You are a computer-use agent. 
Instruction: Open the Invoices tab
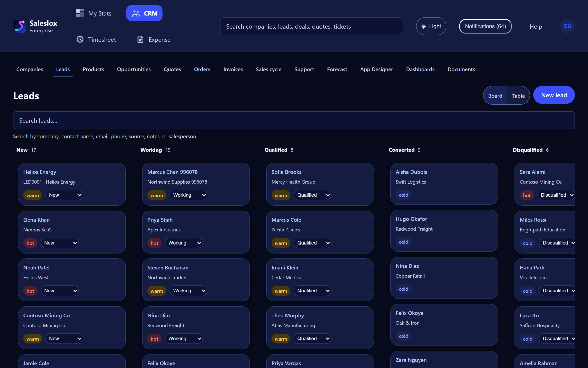[233, 69]
